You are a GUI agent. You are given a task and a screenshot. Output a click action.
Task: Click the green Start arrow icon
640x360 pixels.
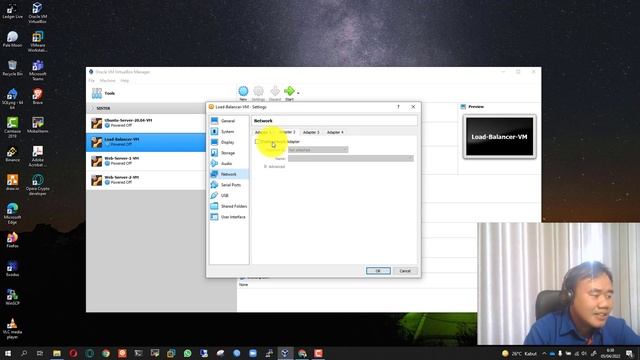pyautogui.click(x=289, y=91)
